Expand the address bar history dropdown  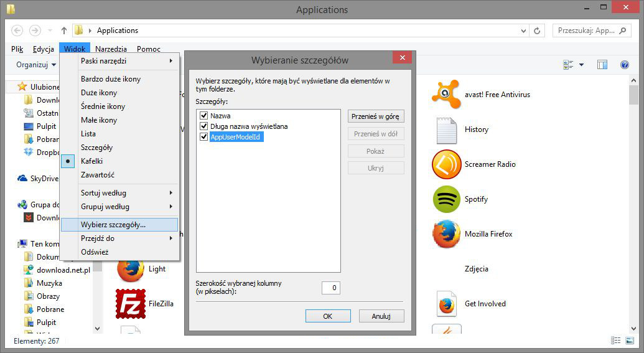point(523,31)
